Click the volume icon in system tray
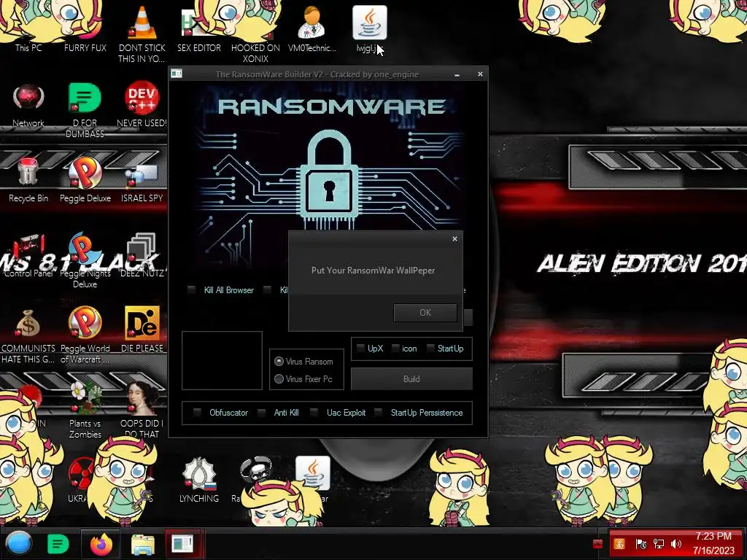The image size is (747, 560). 676,544
